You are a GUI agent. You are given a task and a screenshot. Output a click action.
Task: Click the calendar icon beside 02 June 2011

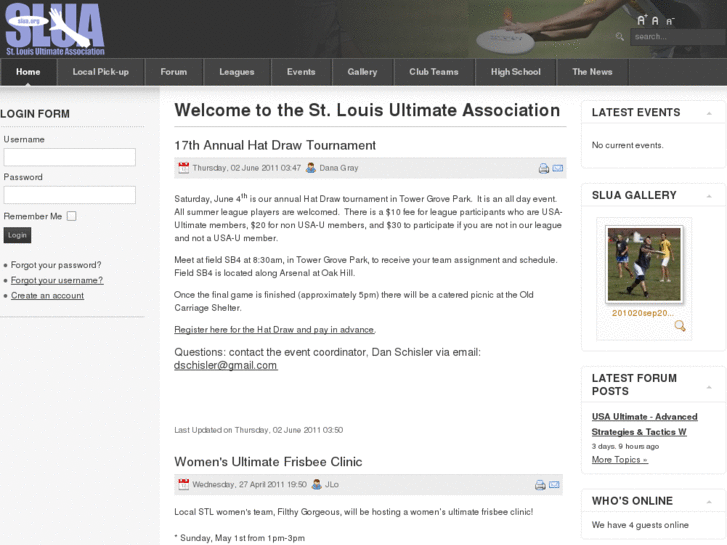coord(184,168)
